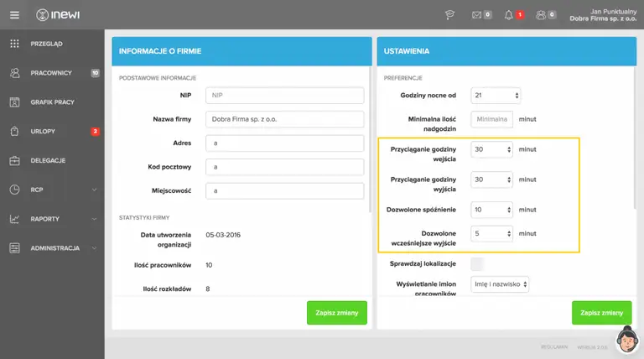The width and height of the screenshot is (644, 359).
Task: Save company info with Zapisz zmiany
Action: click(x=336, y=312)
